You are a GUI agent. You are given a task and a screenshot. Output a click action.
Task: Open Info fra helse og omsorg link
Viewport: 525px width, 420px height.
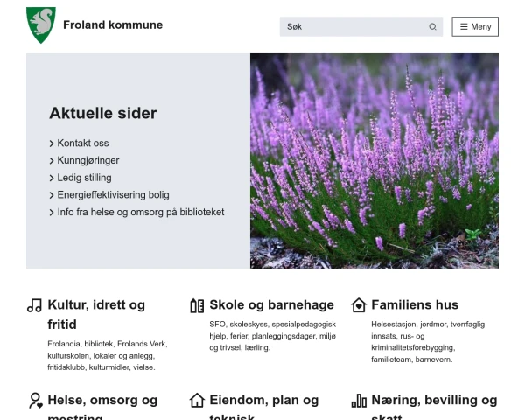141,212
